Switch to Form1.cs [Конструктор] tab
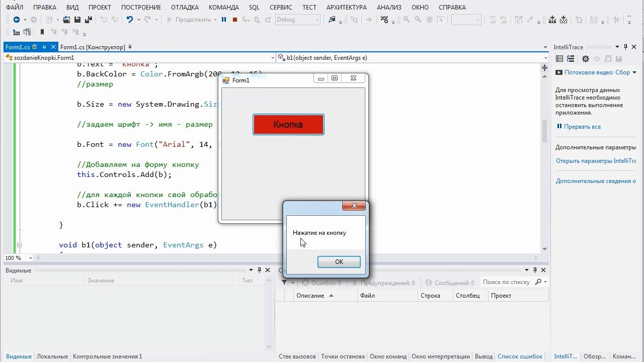This screenshot has height=362, width=644. pyautogui.click(x=93, y=47)
